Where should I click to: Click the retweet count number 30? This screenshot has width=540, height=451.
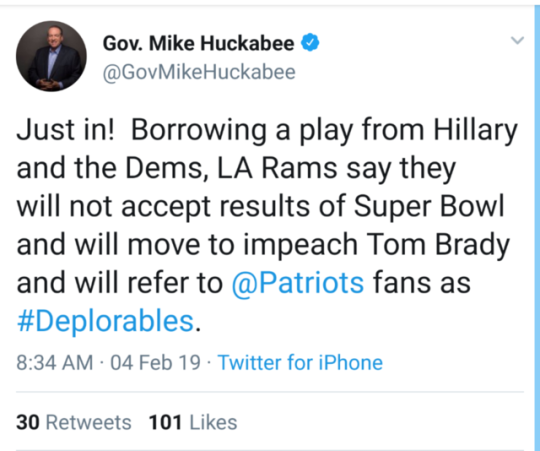pyautogui.click(x=28, y=422)
